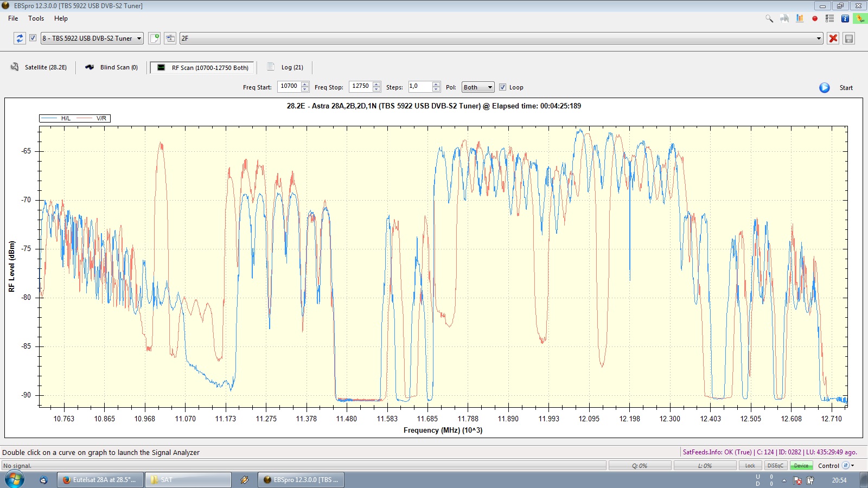Click the rename icon next to 2F field
This screenshot has width=868, height=488.
point(170,38)
